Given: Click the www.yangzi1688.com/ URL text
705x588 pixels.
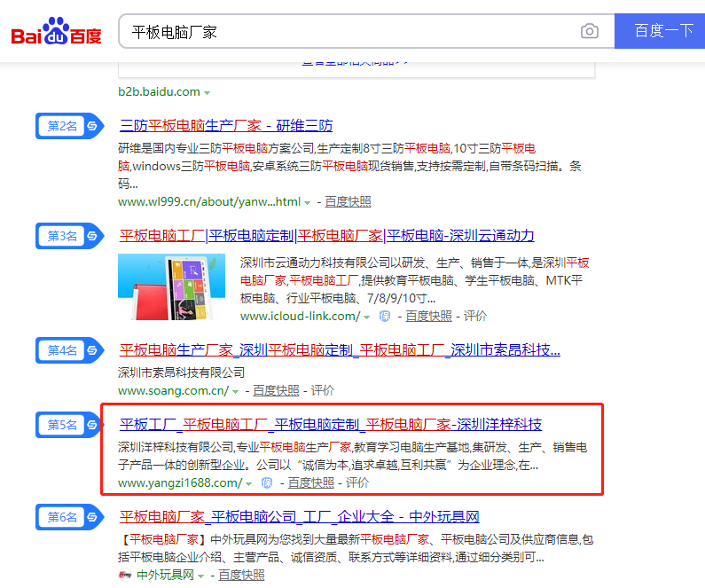Looking at the screenshot, I should click(x=180, y=482).
